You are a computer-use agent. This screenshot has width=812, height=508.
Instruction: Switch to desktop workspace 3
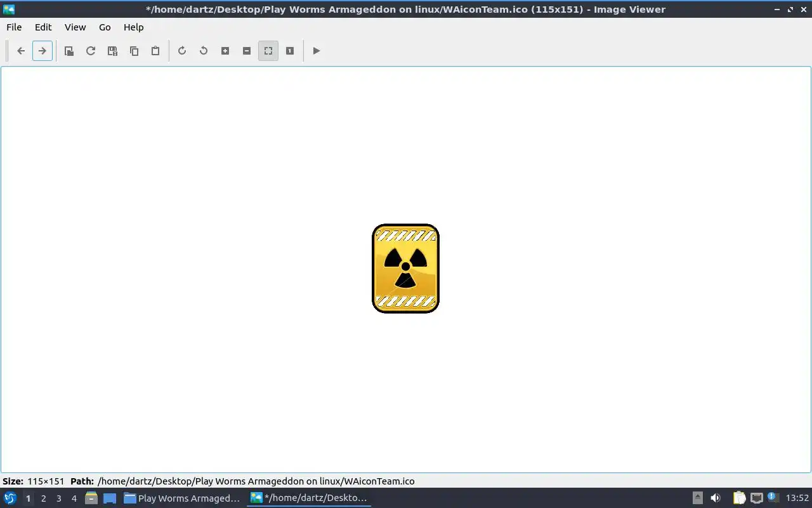(x=58, y=498)
